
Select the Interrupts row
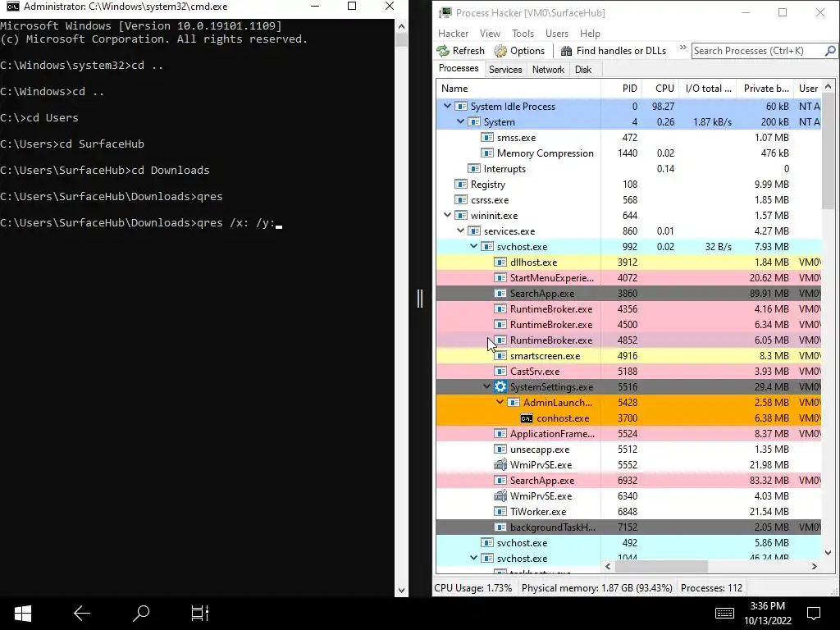(x=629, y=169)
